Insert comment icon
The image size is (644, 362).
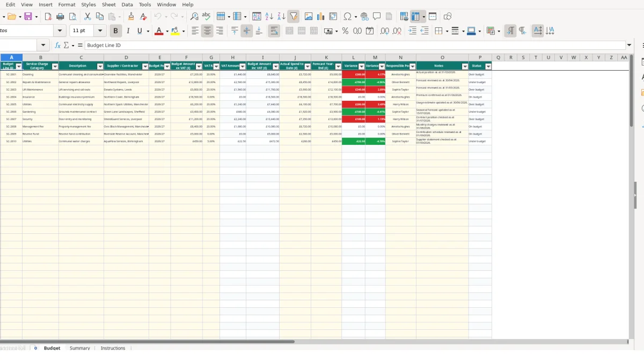[377, 17]
